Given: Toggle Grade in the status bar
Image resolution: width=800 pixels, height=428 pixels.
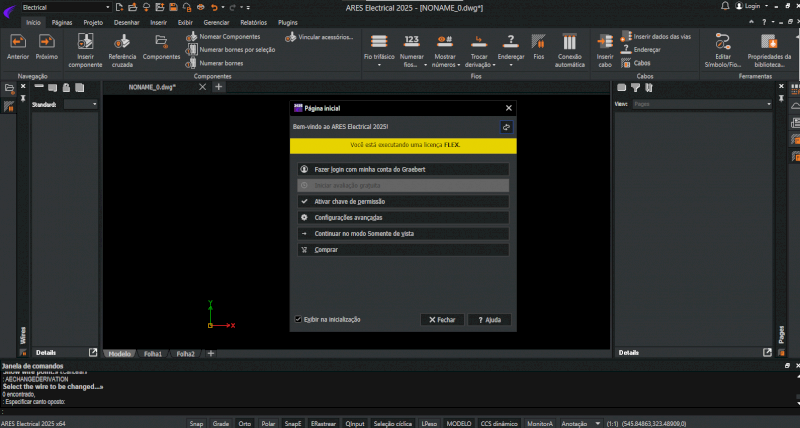Looking at the screenshot, I should (220, 423).
